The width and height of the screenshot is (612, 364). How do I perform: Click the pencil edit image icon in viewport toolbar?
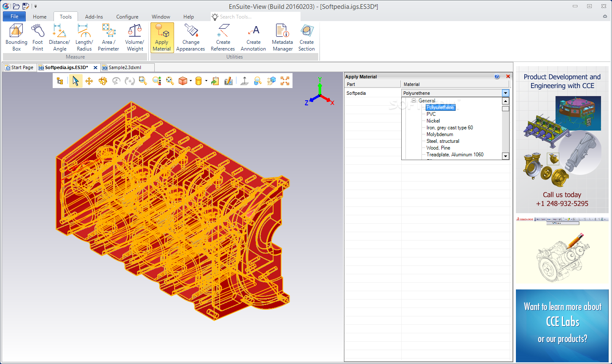[x=228, y=81]
